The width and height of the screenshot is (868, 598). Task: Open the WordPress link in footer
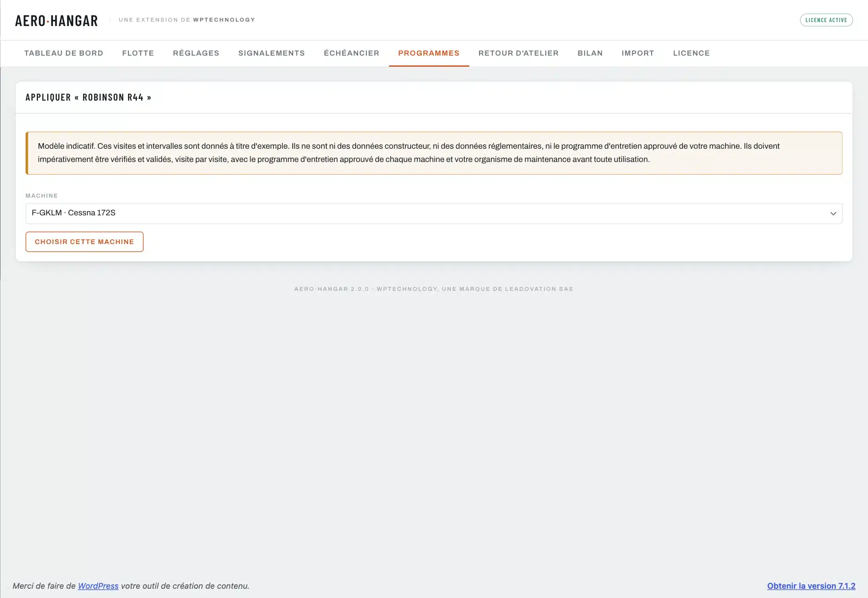[x=98, y=586]
